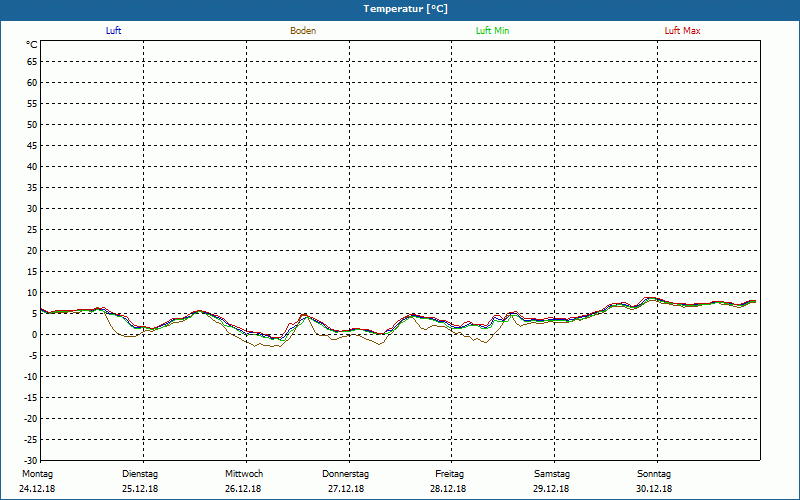Click the -20 y-axis value
800x500 pixels.
(x=31, y=419)
